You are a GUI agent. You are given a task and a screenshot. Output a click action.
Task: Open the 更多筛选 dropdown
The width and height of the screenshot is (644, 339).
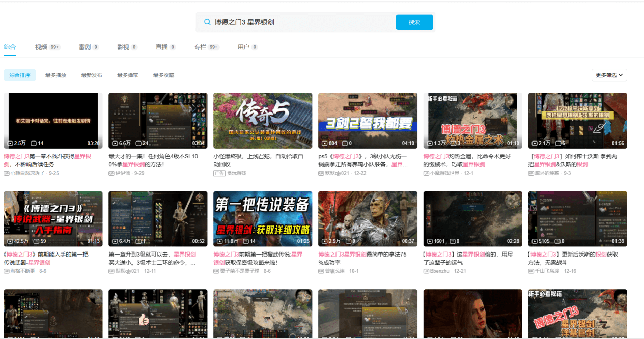click(609, 75)
